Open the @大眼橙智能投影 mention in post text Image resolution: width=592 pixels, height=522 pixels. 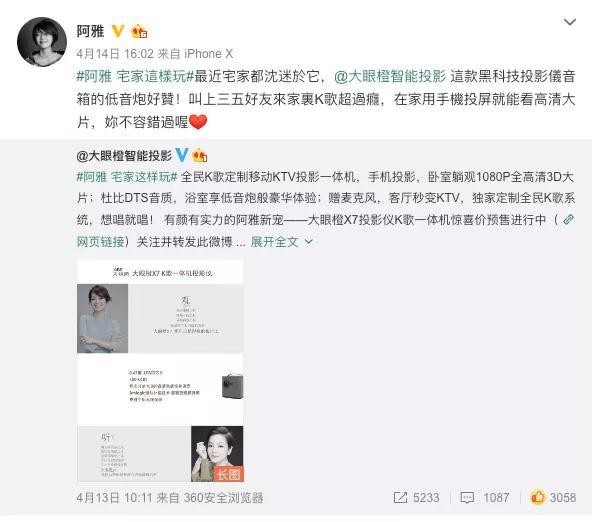pos(390,77)
